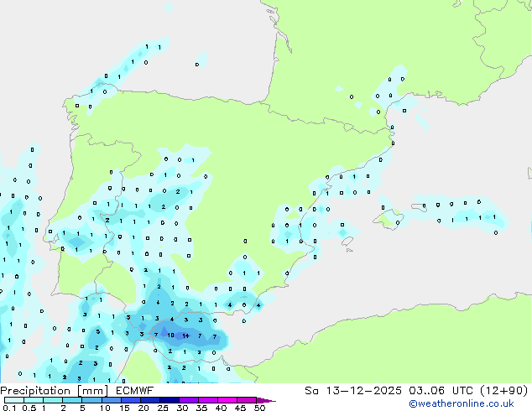
Task: Click the '25' legend scale label
Action: (163, 408)
